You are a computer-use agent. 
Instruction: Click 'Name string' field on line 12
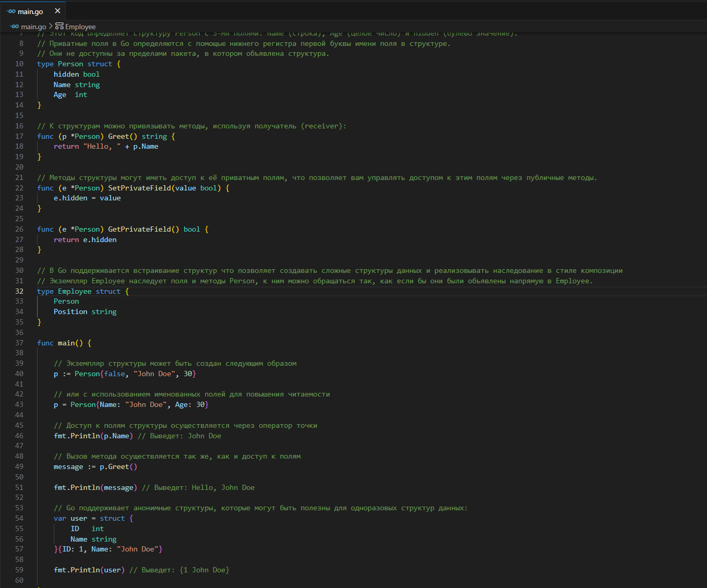point(77,85)
